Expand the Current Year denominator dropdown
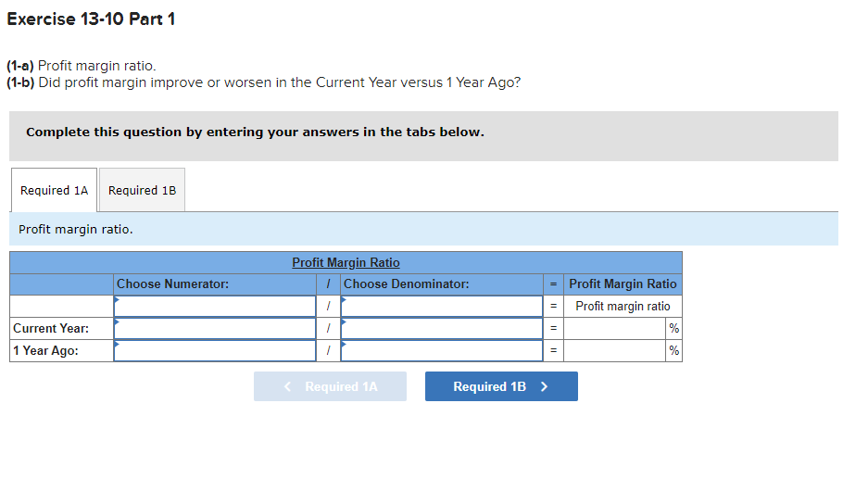The width and height of the screenshot is (843, 504). (442, 328)
